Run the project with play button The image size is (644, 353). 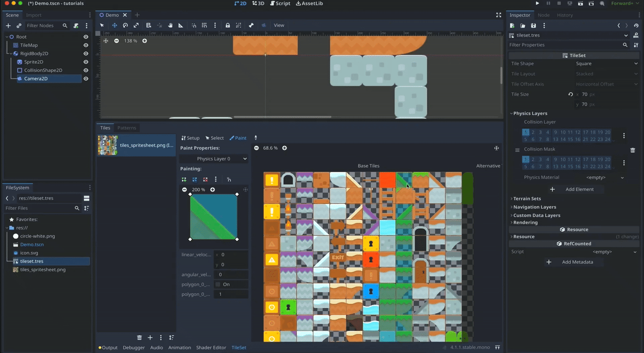coord(537,3)
